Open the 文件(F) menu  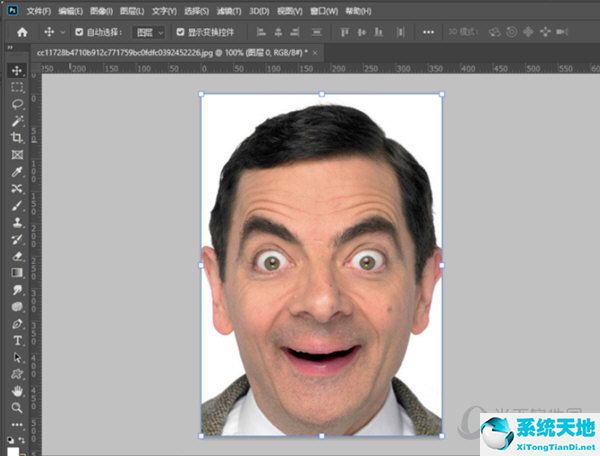[38, 11]
